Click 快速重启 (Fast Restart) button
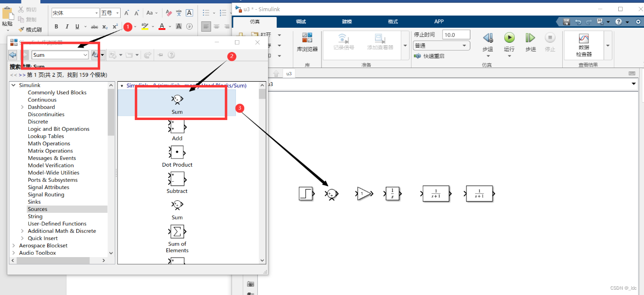 pyautogui.click(x=429, y=56)
